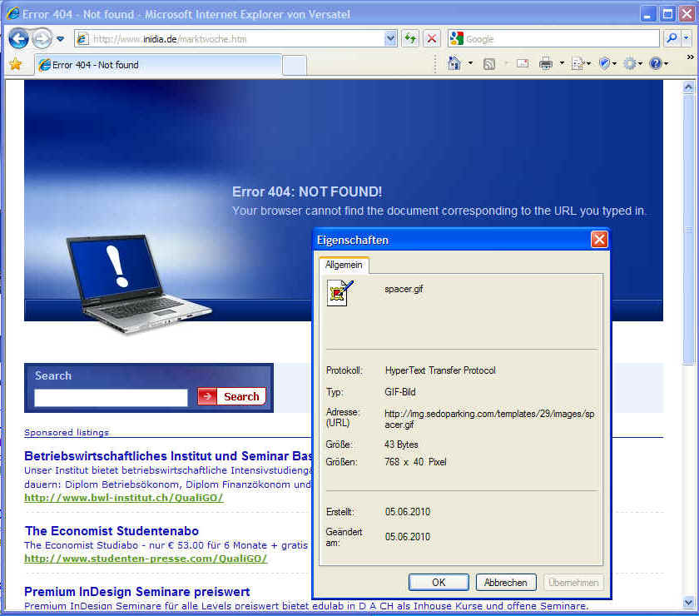Click the red arrow Search button on page
The image size is (699, 616).
231,396
